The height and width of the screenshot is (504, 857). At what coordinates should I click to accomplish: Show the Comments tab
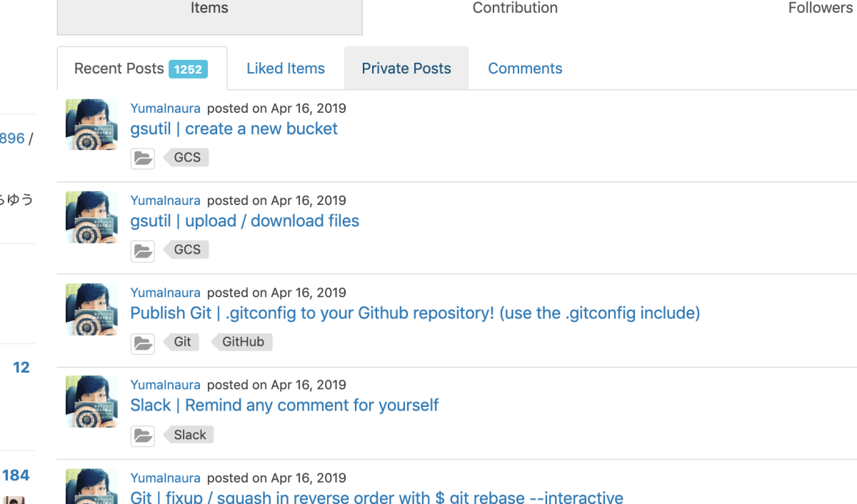point(525,69)
